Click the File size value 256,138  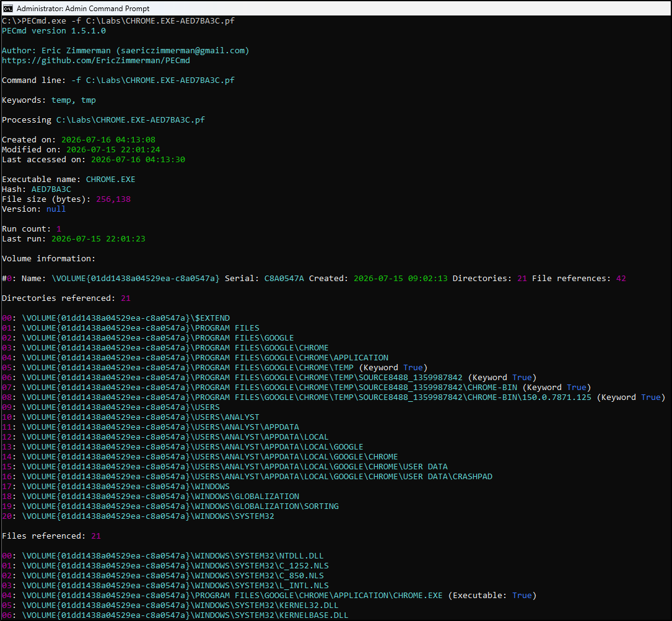tap(113, 199)
